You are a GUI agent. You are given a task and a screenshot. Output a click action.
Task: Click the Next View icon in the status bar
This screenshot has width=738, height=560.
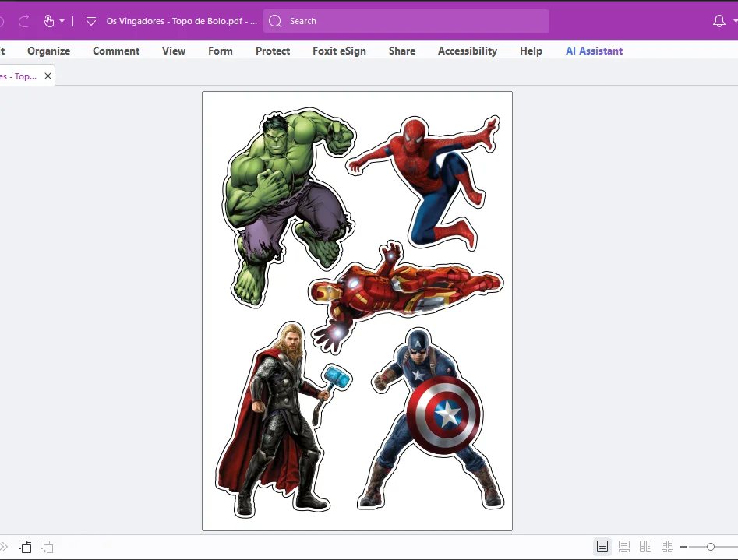click(x=47, y=546)
